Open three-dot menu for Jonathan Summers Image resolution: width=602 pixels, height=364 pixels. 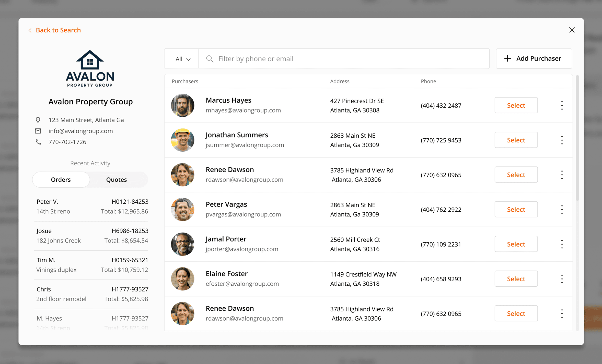[562, 140]
